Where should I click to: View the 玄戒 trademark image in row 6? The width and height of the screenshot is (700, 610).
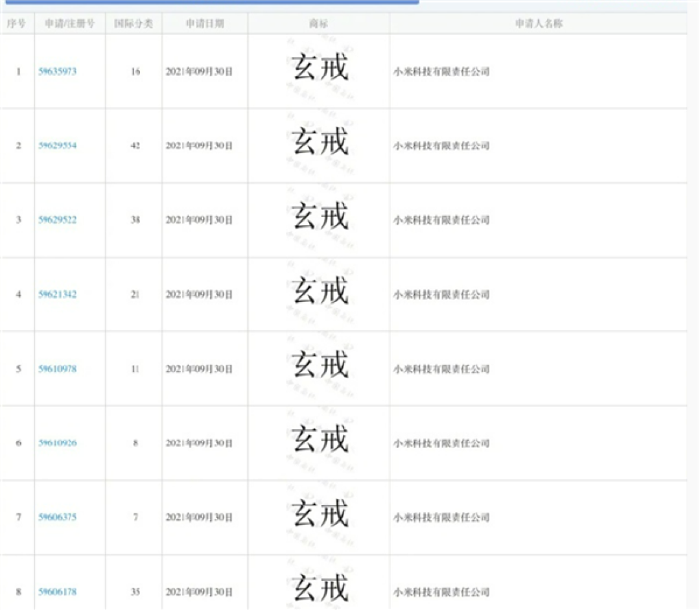point(320,439)
